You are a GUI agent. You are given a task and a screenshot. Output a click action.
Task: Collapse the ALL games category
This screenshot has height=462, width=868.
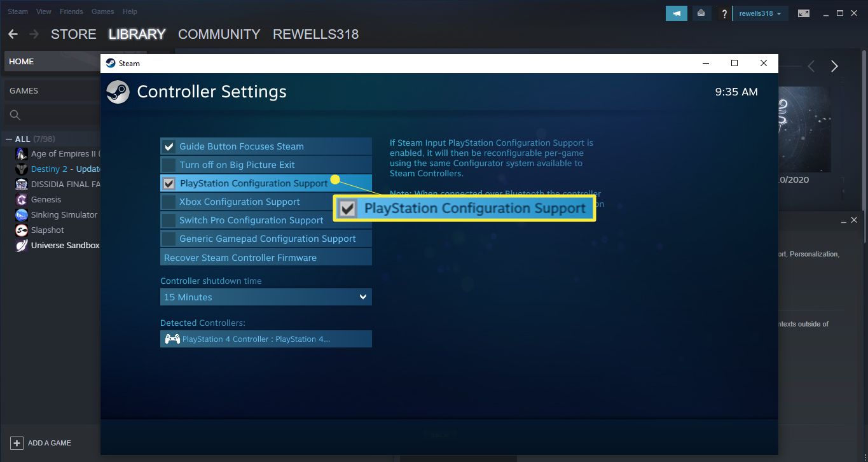point(9,139)
